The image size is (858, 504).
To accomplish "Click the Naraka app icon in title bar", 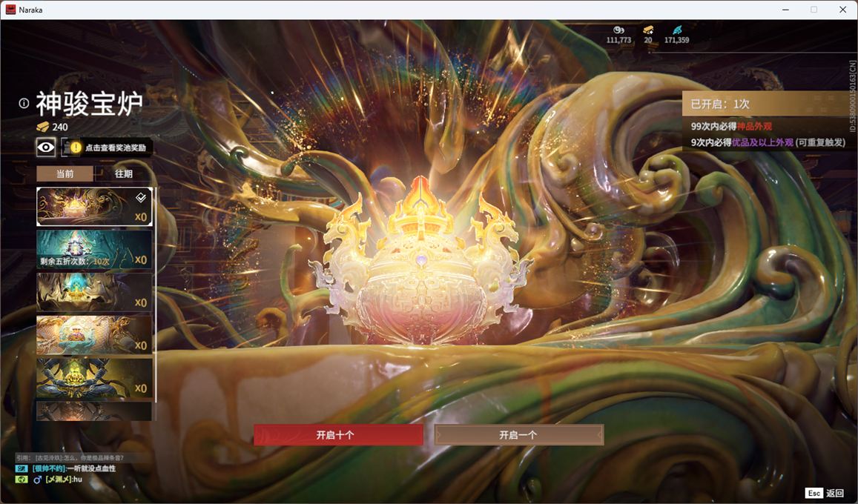I will [10, 10].
